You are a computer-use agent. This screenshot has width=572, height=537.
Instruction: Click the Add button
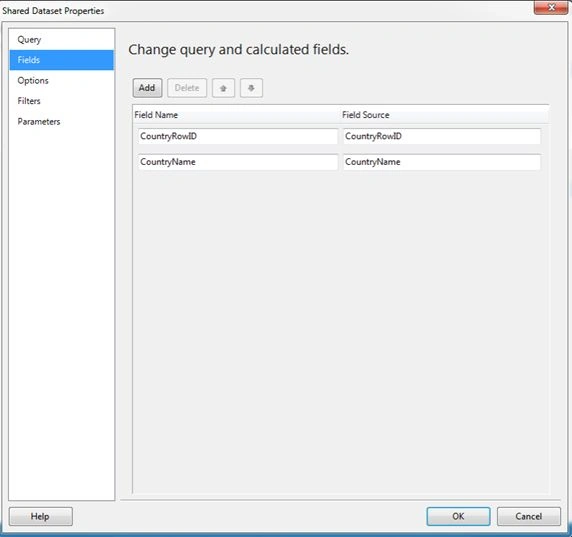[147, 88]
